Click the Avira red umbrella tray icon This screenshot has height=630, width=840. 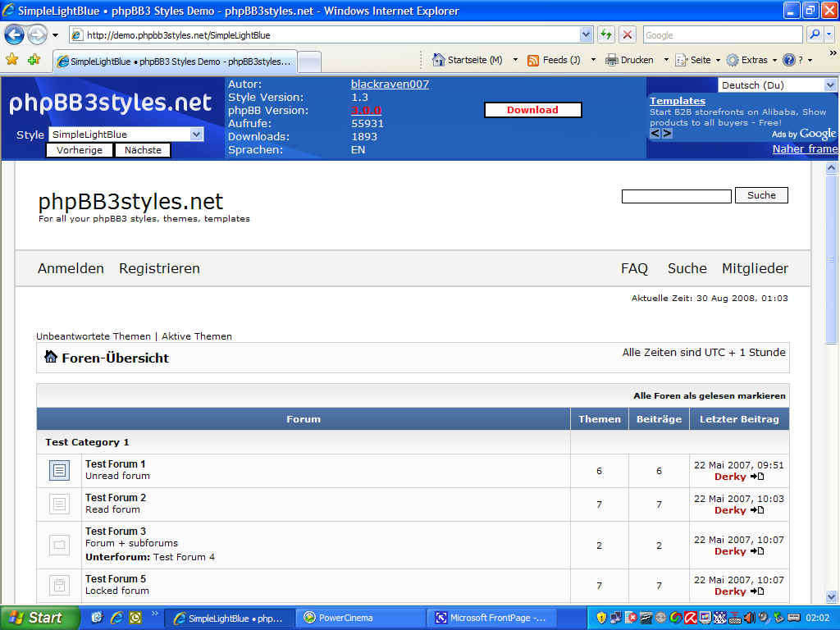pos(690,618)
